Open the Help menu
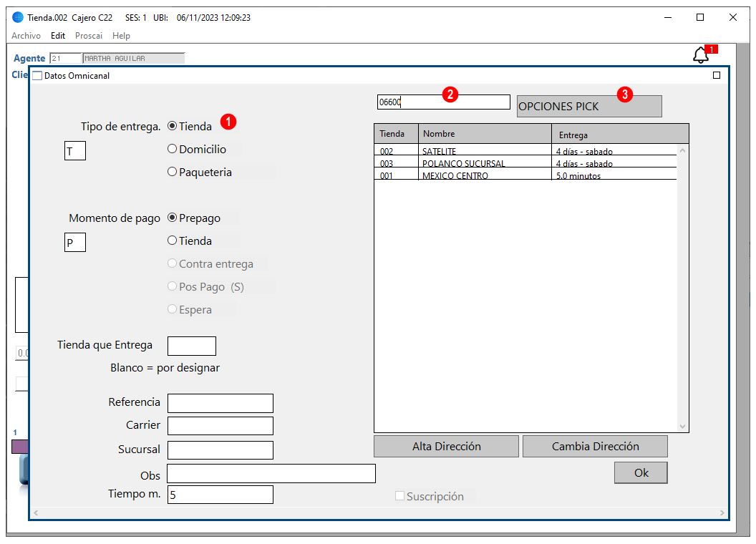756x544 pixels. (121, 36)
